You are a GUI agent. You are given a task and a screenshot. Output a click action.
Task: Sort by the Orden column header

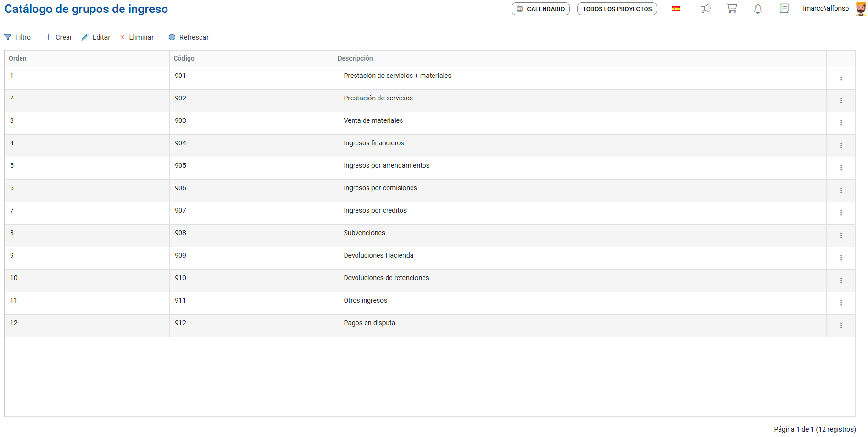(18, 58)
